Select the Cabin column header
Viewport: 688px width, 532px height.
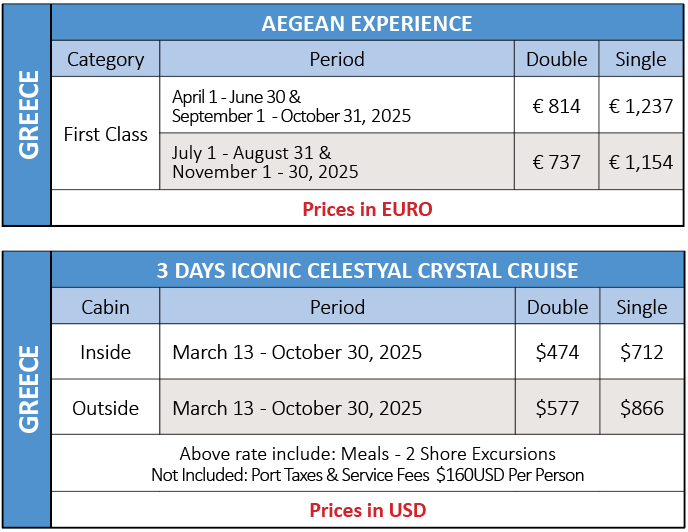(105, 307)
